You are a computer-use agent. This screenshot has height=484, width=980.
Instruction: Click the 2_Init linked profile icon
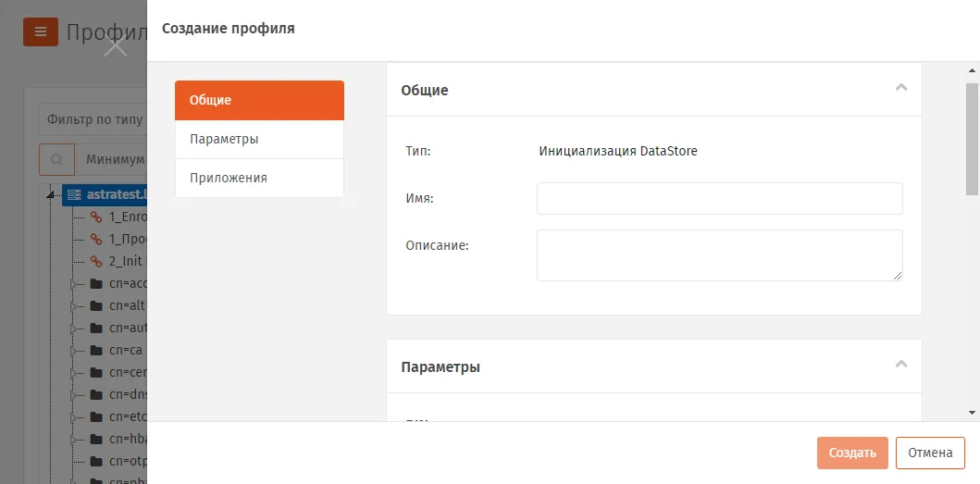[x=96, y=261]
